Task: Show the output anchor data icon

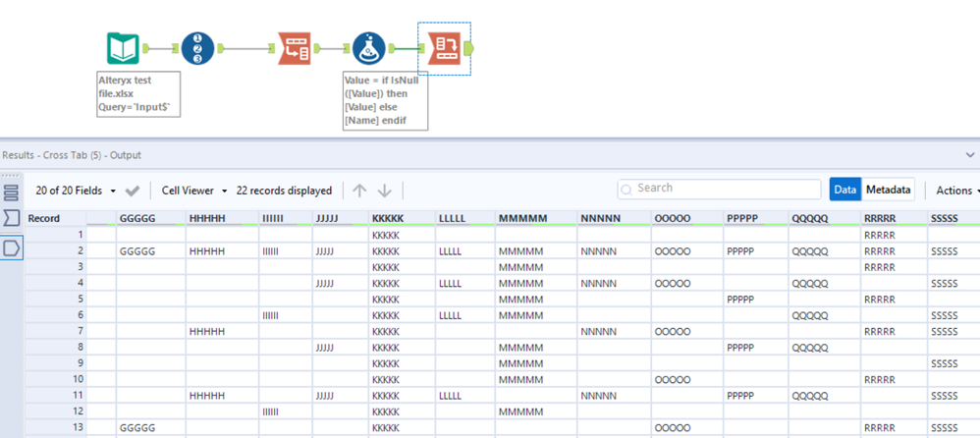Action: (x=11, y=248)
